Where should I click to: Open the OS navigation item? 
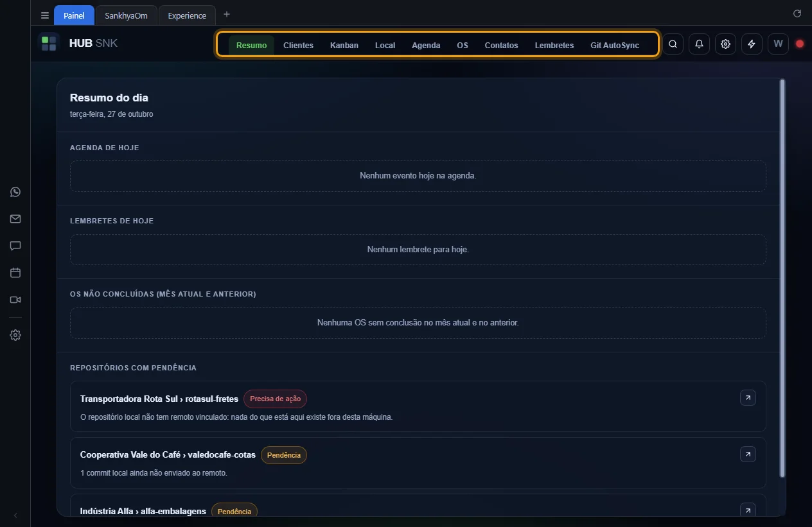tap(463, 45)
